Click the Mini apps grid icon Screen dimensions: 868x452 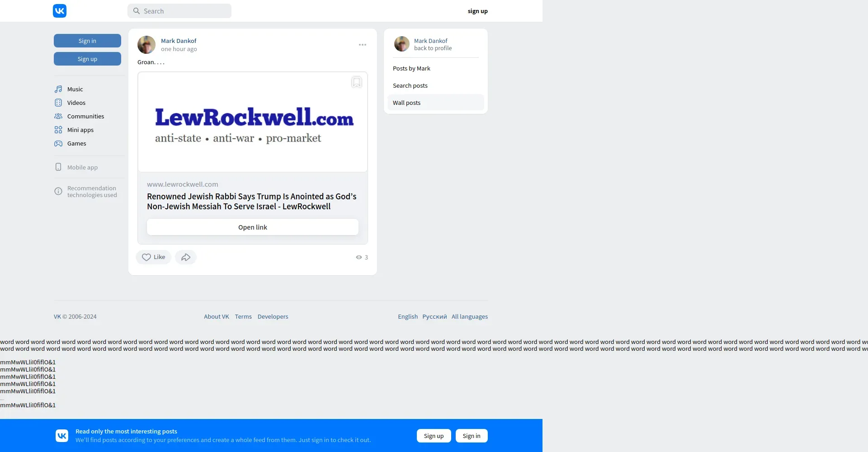[x=58, y=130]
